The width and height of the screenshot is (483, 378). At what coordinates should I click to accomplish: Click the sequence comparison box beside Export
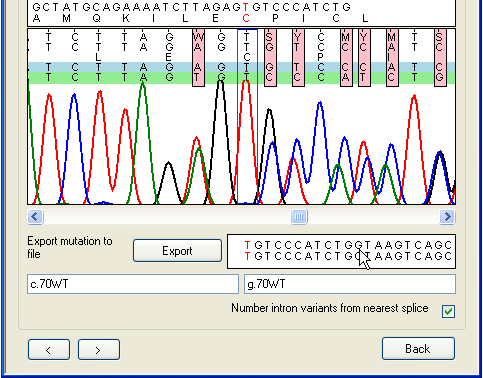pos(341,251)
